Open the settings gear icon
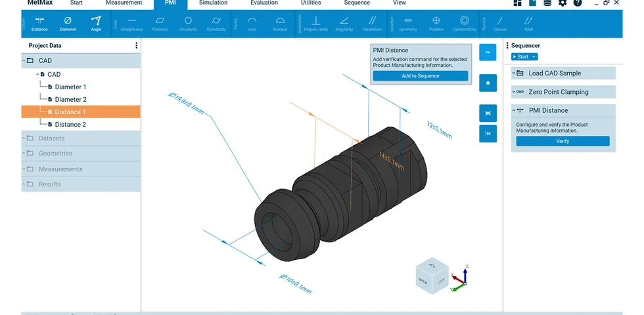The image size is (644, 315). tap(563, 3)
